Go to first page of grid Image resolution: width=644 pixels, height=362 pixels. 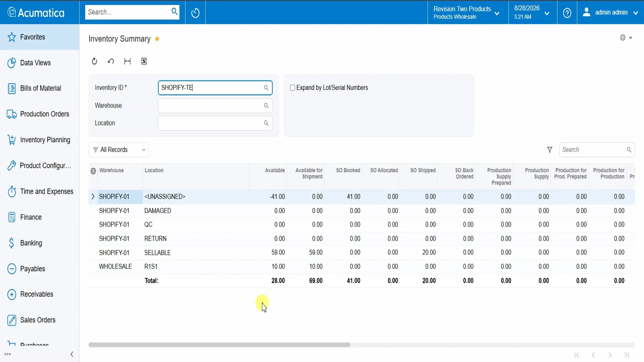click(577, 355)
